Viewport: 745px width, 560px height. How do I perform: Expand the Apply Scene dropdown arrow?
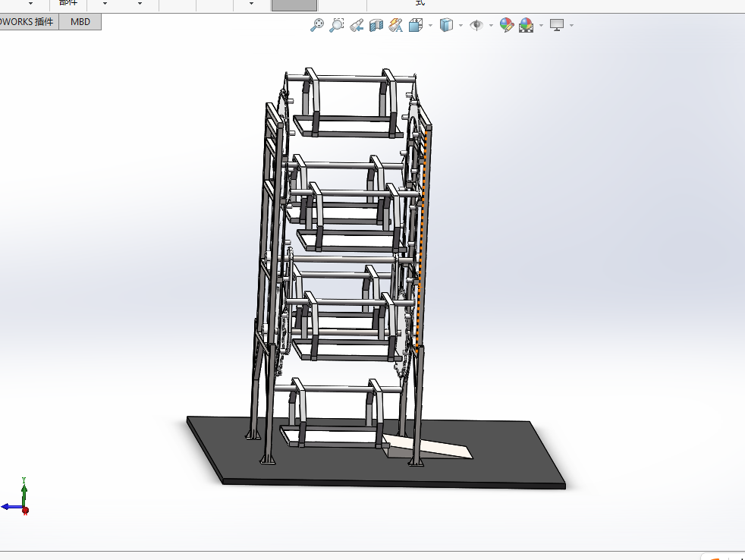tap(541, 25)
